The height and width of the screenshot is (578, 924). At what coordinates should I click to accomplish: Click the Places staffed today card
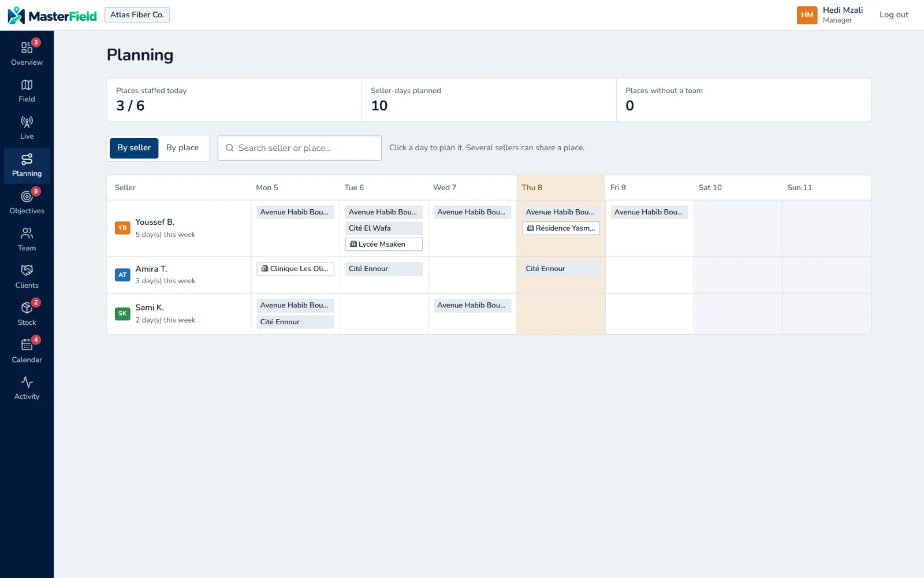pos(234,100)
